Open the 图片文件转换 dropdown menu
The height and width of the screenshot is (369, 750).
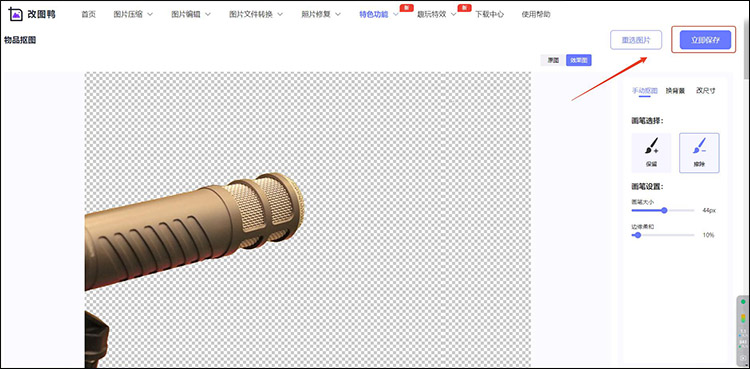(256, 14)
